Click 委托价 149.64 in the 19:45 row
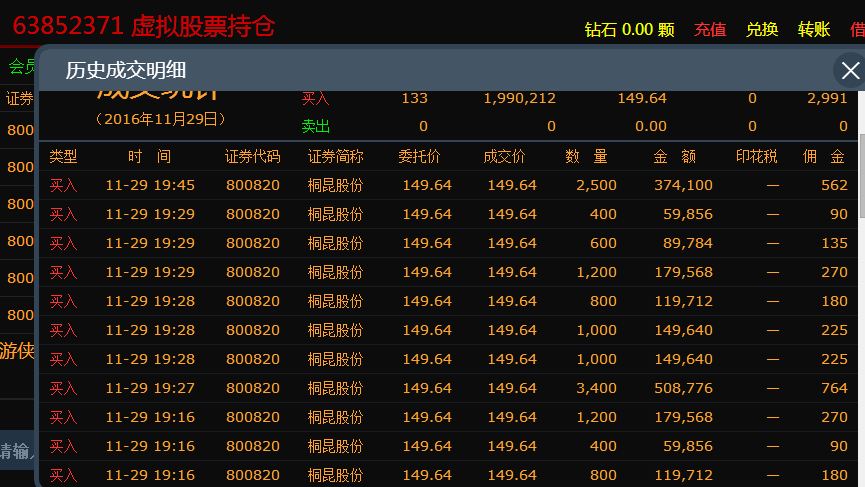This screenshot has width=865, height=487. point(427,185)
